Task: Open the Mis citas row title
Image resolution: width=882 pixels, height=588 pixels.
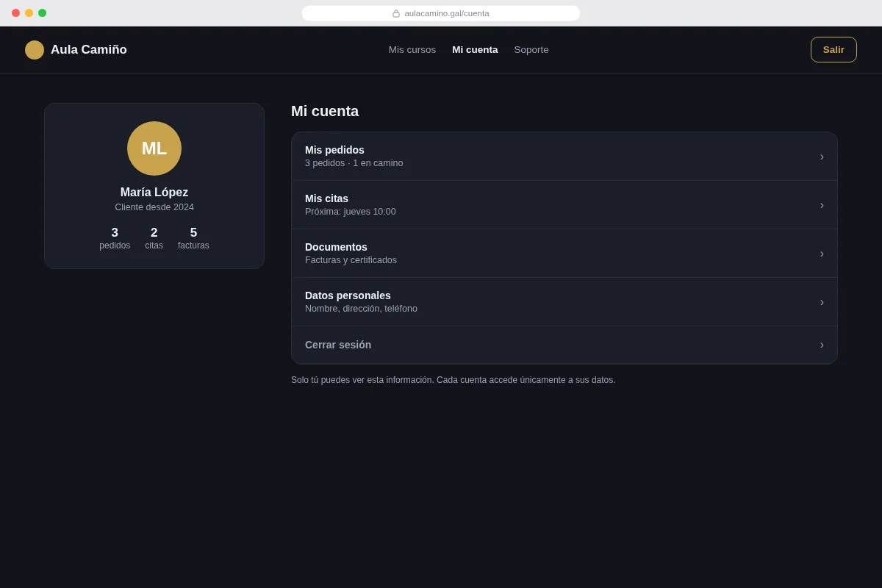Action: [x=326, y=198]
